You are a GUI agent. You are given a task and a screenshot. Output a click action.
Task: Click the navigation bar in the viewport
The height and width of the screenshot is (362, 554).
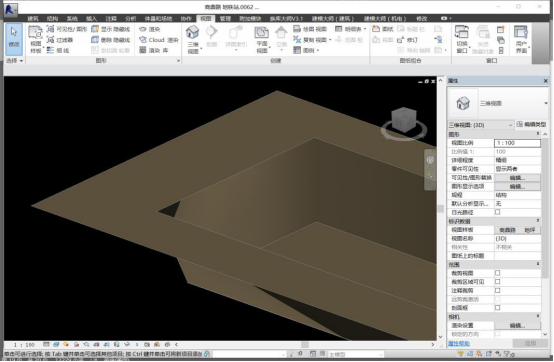tap(430, 170)
